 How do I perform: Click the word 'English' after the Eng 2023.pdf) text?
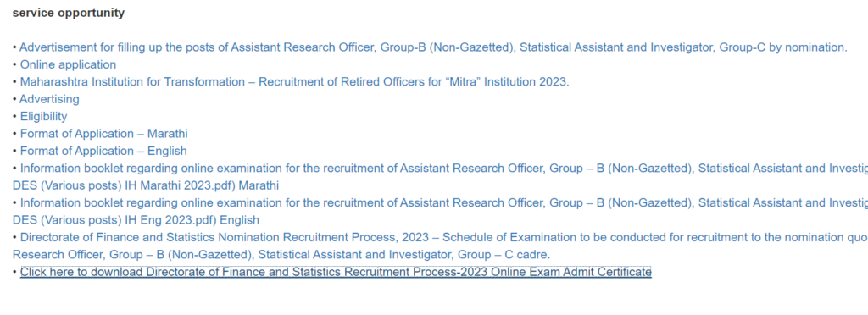click(x=239, y=220)
